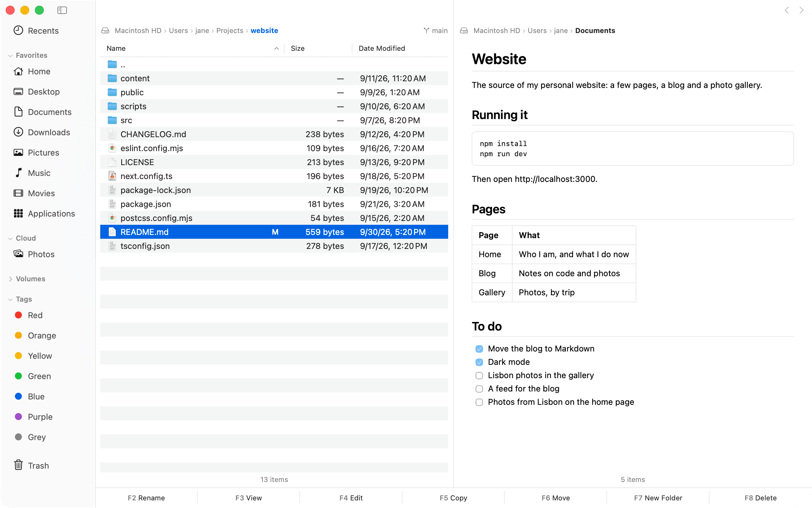Click the F7 New Folder button
This screenshot has width=812, height=508.
click(658, 498)
